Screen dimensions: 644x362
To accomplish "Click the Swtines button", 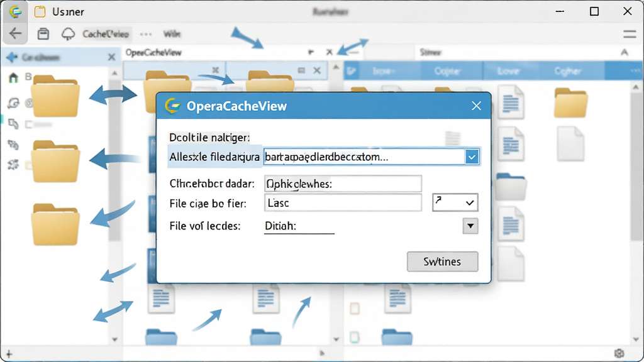I will [x=442, y=261].
